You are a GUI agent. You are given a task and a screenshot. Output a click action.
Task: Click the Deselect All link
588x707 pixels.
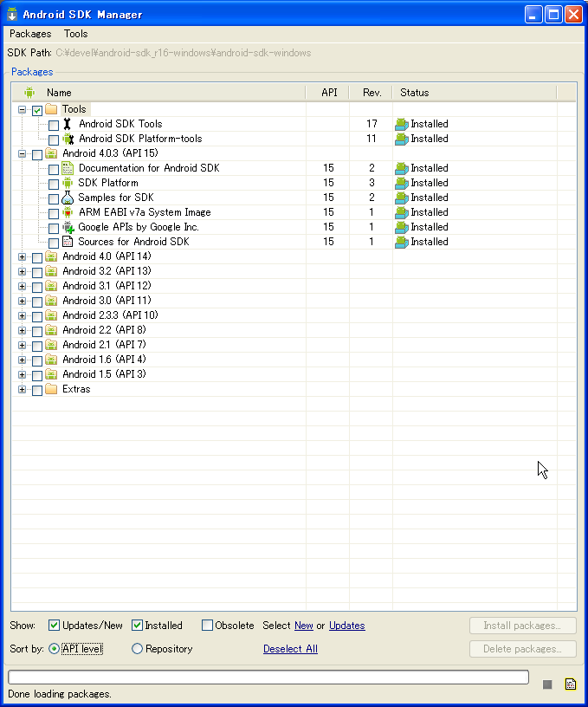tap(291, 649)
